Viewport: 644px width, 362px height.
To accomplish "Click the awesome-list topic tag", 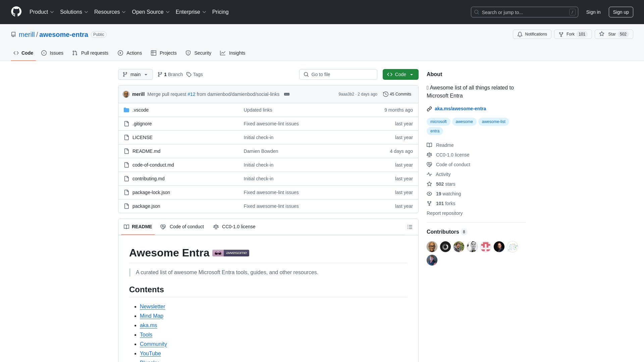I will pyautogui.click(x=493, y=122).
